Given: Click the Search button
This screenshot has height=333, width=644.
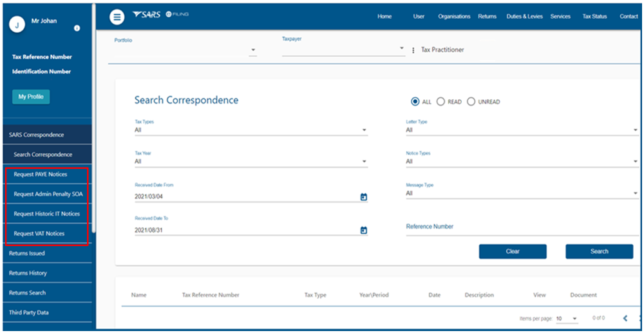Looking at the screenshot, I should (x=599, y=252).
